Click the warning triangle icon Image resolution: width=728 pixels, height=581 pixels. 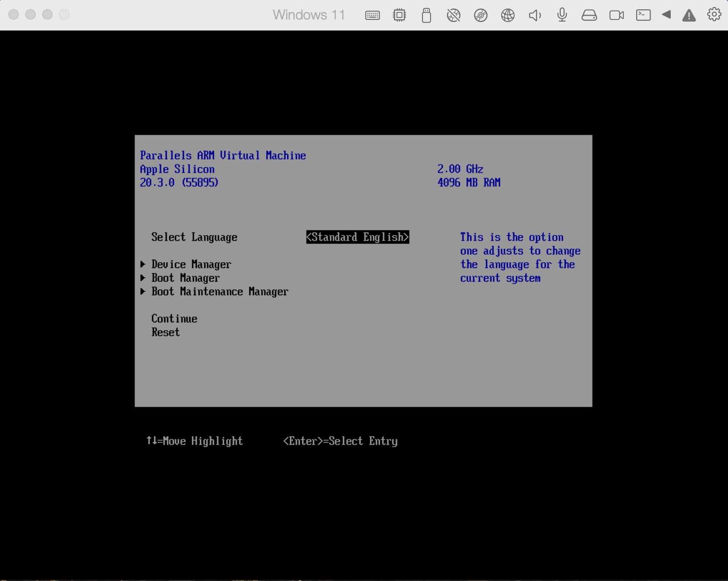coord(689,16)
